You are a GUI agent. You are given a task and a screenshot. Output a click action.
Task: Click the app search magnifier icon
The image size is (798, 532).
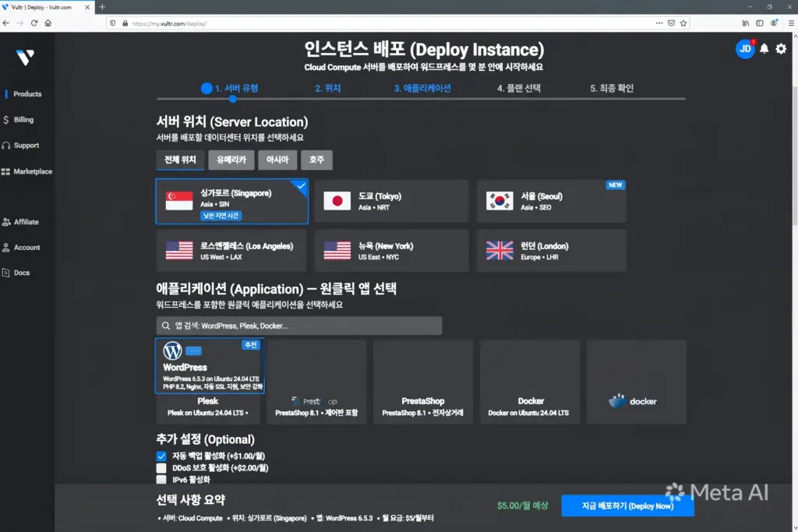(166, 326)
